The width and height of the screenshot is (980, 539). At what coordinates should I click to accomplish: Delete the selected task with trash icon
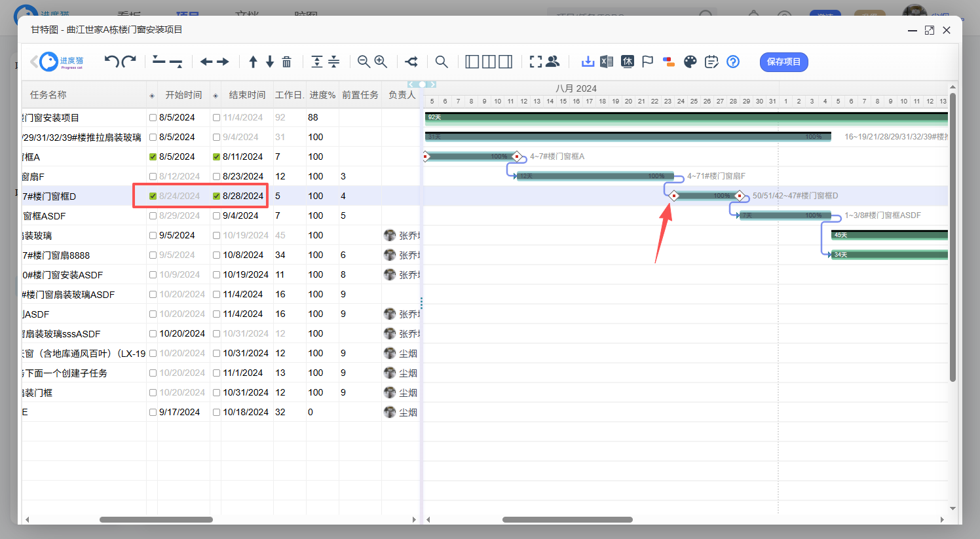point(286,62)
